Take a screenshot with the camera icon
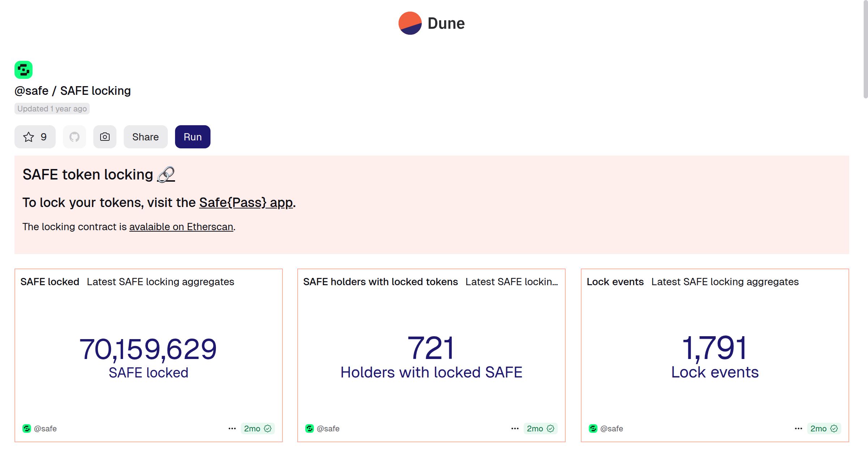The width and height of the screenshot is (868, 456). coord(105,137)
